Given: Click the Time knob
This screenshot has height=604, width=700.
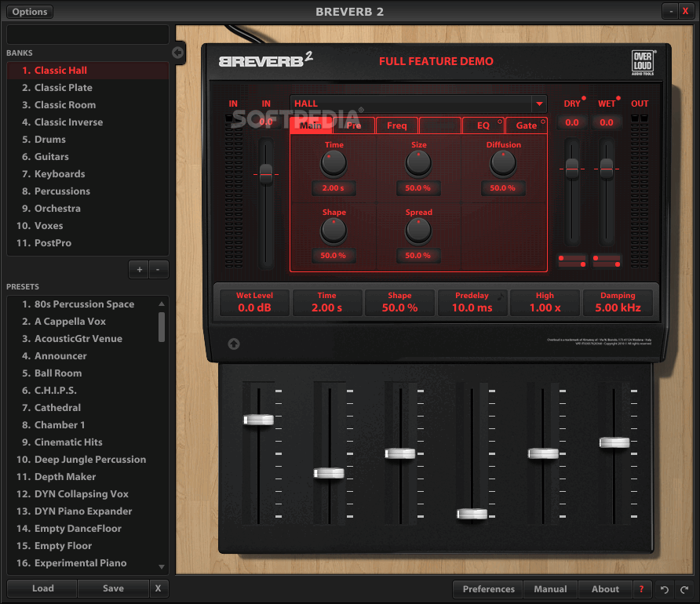Looking at the screenshot, I should (x=334, y=163).
